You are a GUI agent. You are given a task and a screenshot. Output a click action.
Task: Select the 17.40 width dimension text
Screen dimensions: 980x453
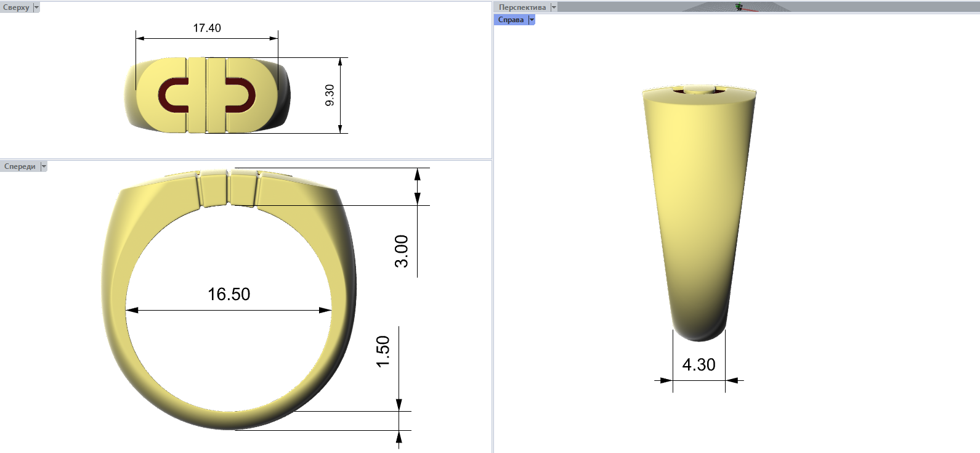pos(207,28)
